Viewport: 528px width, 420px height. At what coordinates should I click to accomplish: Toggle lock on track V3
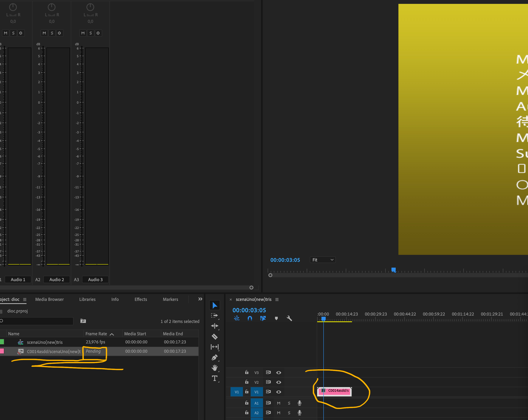point(247,372)
